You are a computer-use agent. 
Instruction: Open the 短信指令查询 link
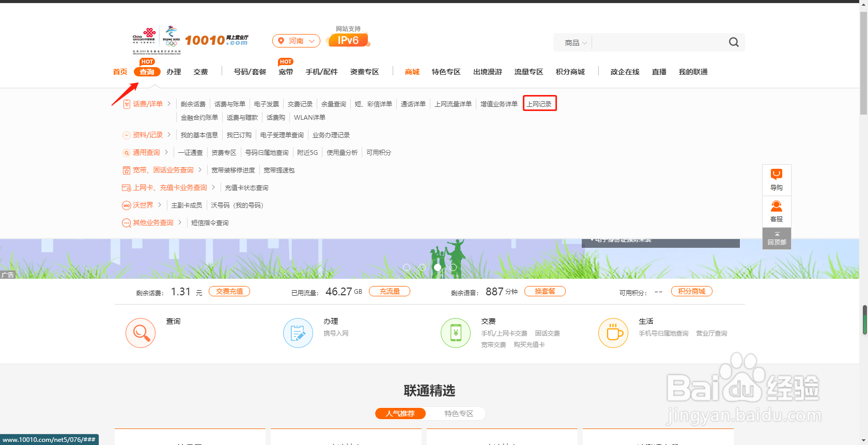[x=210, y=223]
